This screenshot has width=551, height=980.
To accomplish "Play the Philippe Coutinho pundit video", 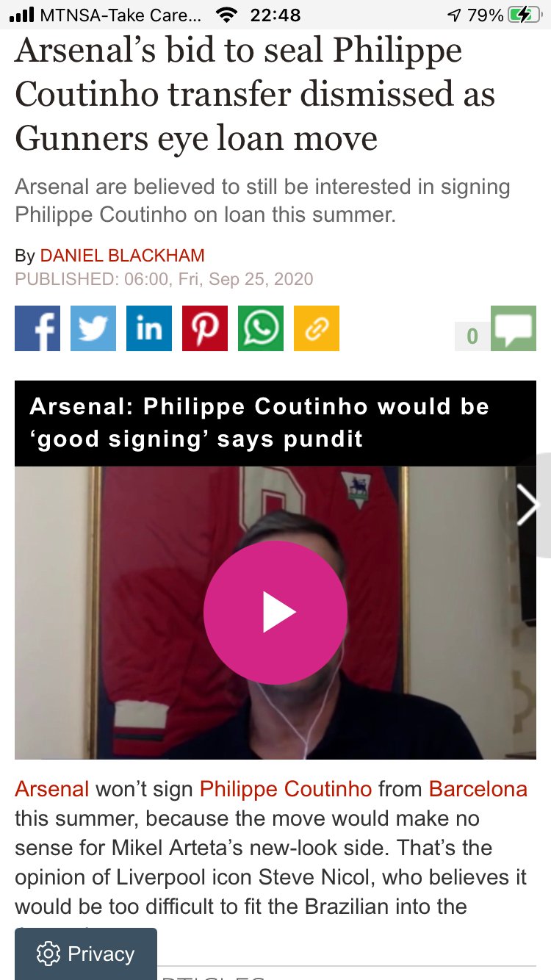I will click(275, 613).
